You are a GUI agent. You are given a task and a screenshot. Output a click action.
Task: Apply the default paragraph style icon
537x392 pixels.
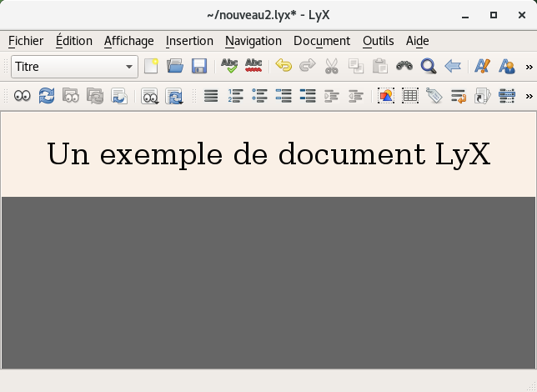coord(211,96)
